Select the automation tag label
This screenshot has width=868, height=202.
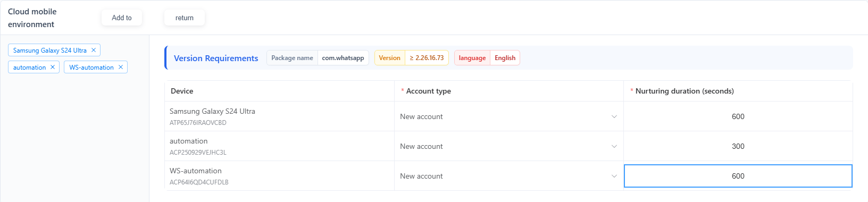pos(30,68)
